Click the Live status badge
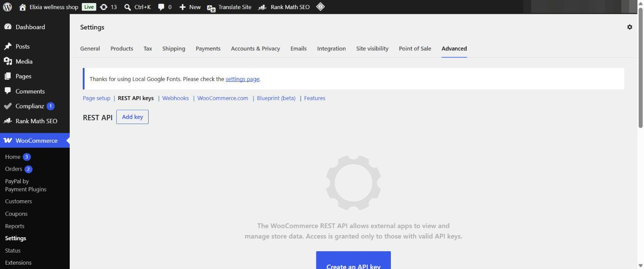The height and width of the screenshot is (269, 644). [x=89, y=7]
